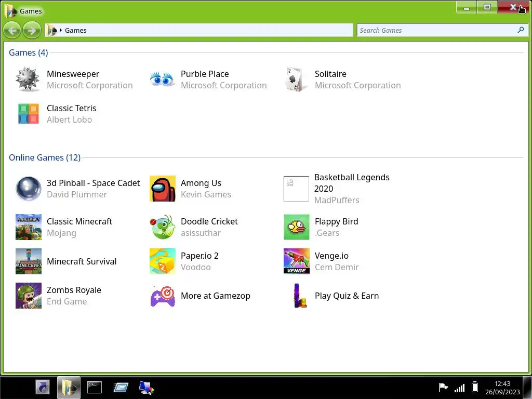Image resolution: width=532 pixels, height=399 pixels.
Task: Select Basketball Legends 2020 title
Action: click(352, 183)
